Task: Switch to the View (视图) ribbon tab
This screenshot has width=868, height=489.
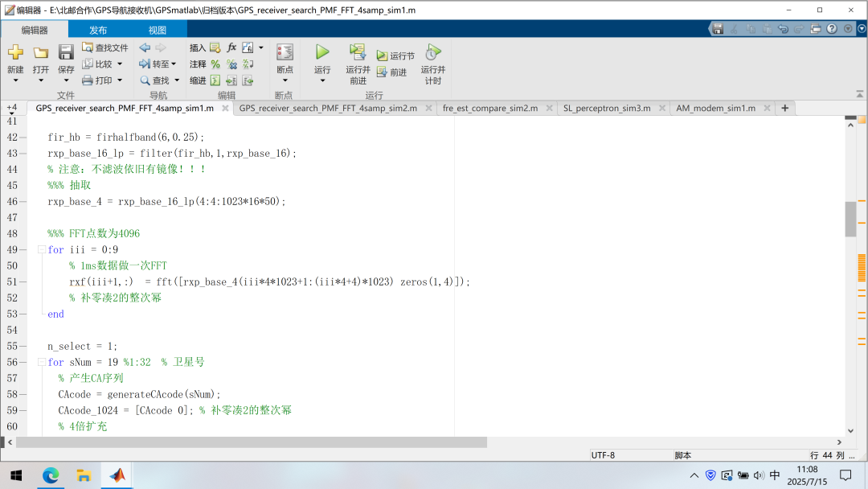Action: click(158, 30)
